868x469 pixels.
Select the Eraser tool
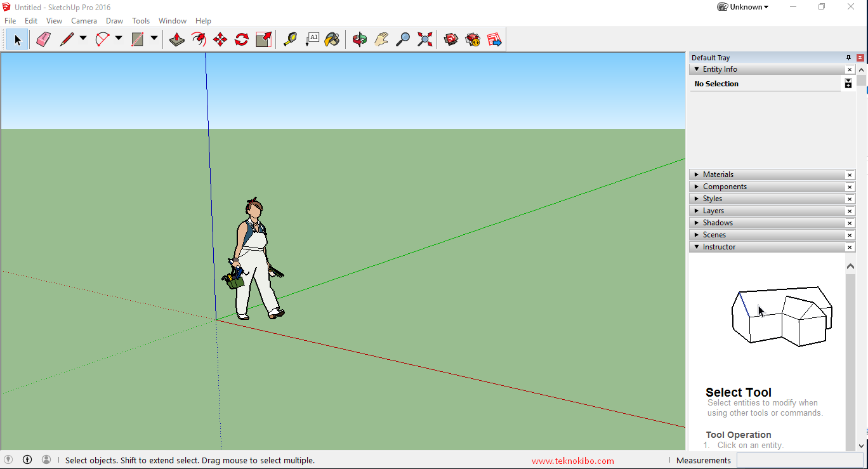tap(43, 39)
